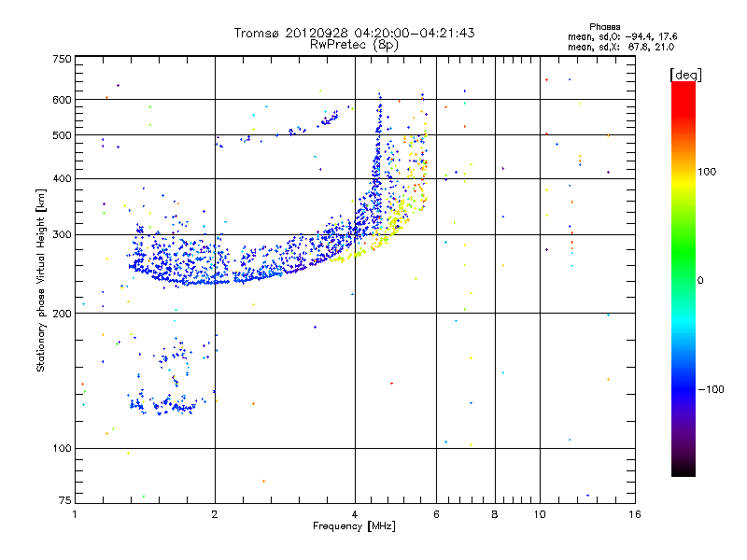Click the y-axis label '500'
Screen dimensions: 747x560
(x=63, y=135)
